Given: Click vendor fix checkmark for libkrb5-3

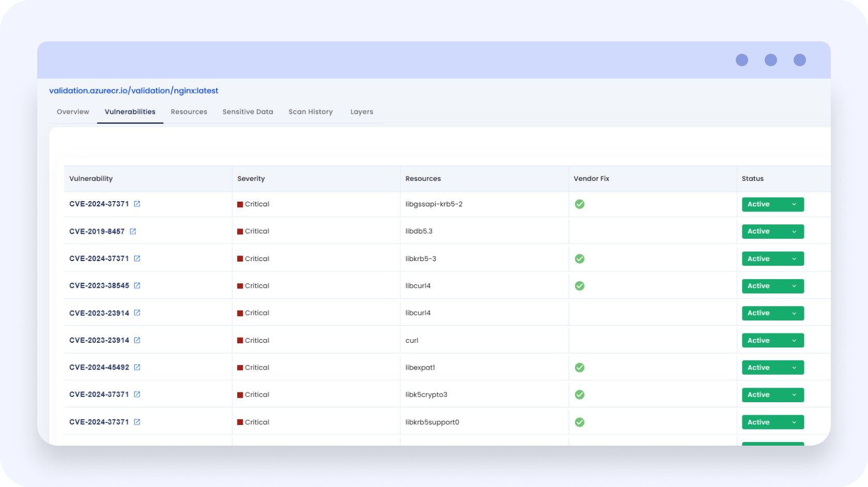Looking at the screenshot, I should tap(580, 259).
